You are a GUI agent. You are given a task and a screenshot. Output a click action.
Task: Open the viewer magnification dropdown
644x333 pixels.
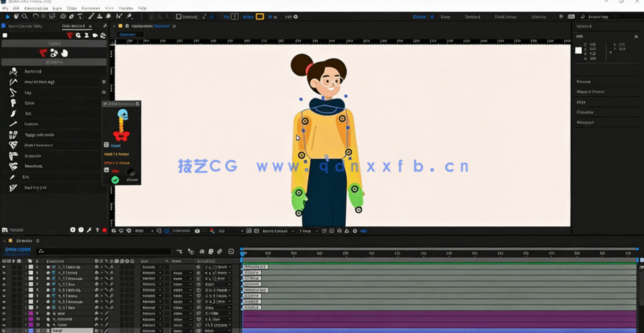(x=144, y=231)
